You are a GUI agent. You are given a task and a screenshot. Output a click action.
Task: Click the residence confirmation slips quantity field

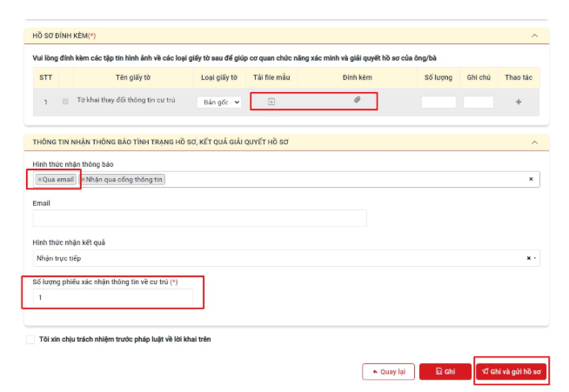(x=113, y=297)
